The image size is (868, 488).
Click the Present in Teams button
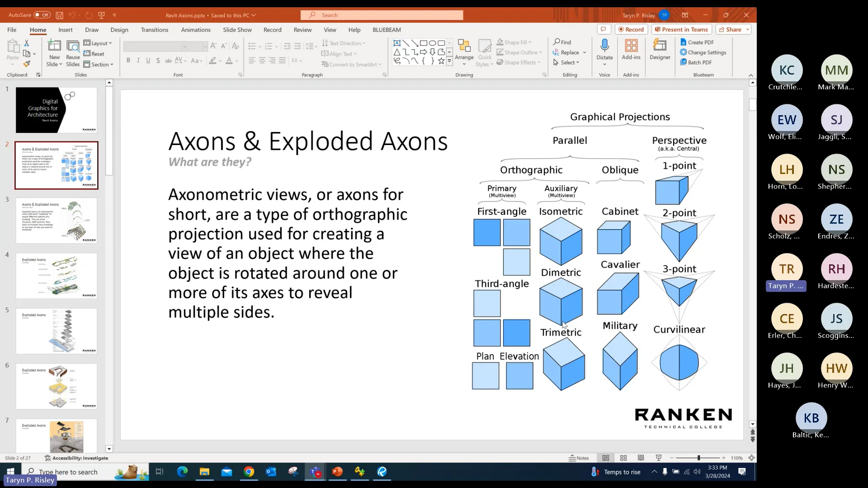[681, 29]
